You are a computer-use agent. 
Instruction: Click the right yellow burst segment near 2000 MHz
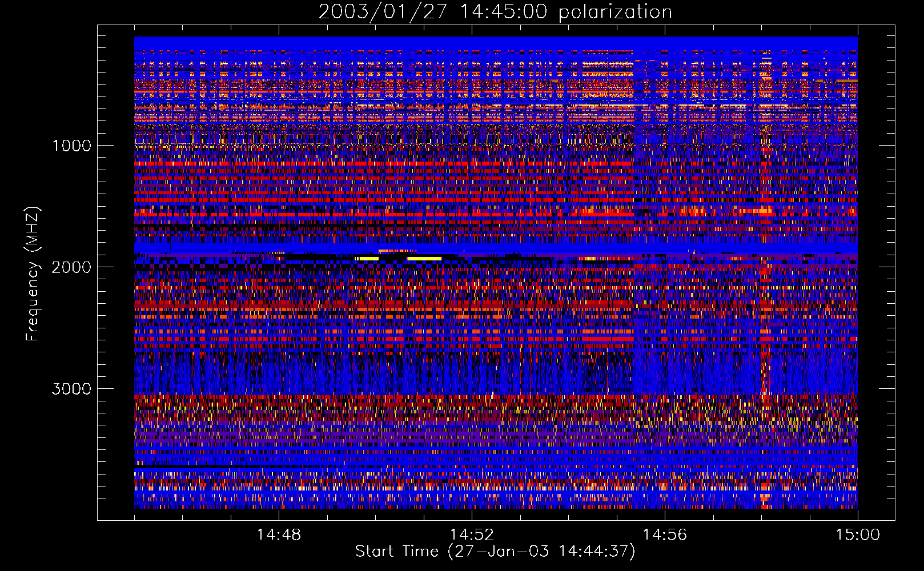click(x=424, y=259)
